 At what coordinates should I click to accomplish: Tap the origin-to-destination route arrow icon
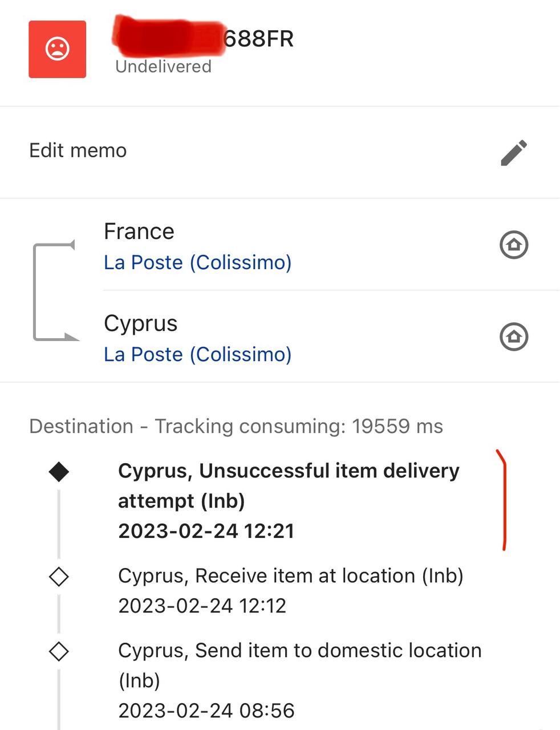pyautogui.click(x=54, y=292)
